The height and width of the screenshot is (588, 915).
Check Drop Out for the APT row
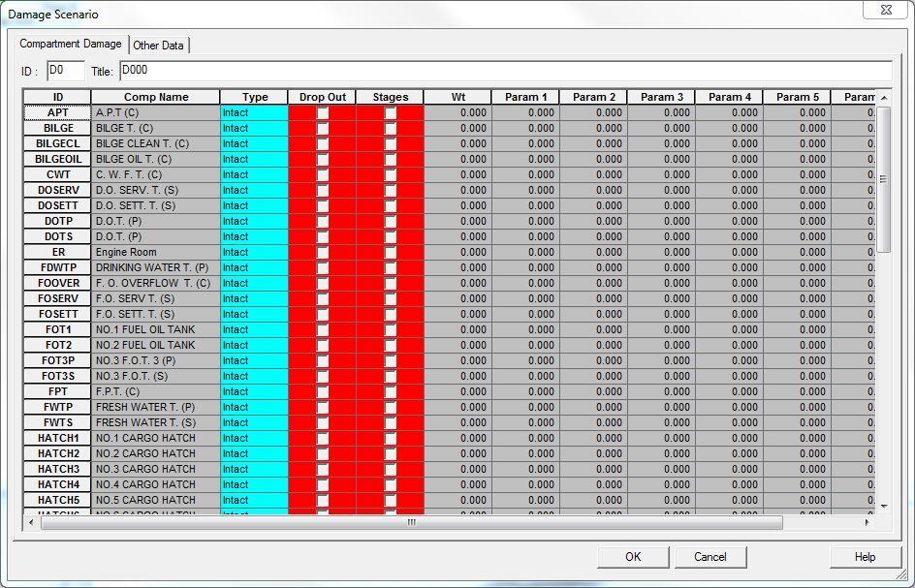click(322, 112)
